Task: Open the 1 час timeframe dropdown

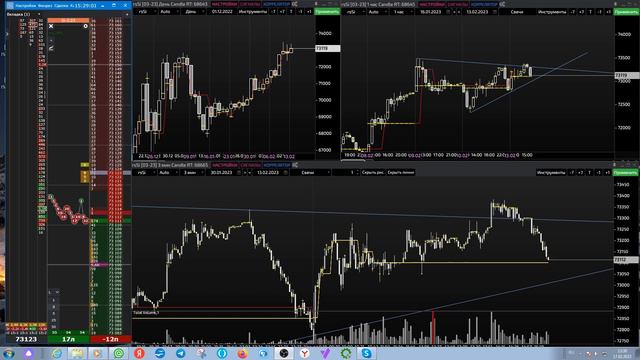Action: pyautogui.click(x=402, y=12)
